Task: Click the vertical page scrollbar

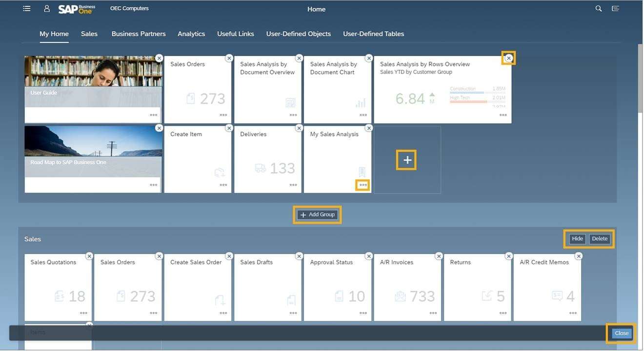Action: (x=641, y=78)
